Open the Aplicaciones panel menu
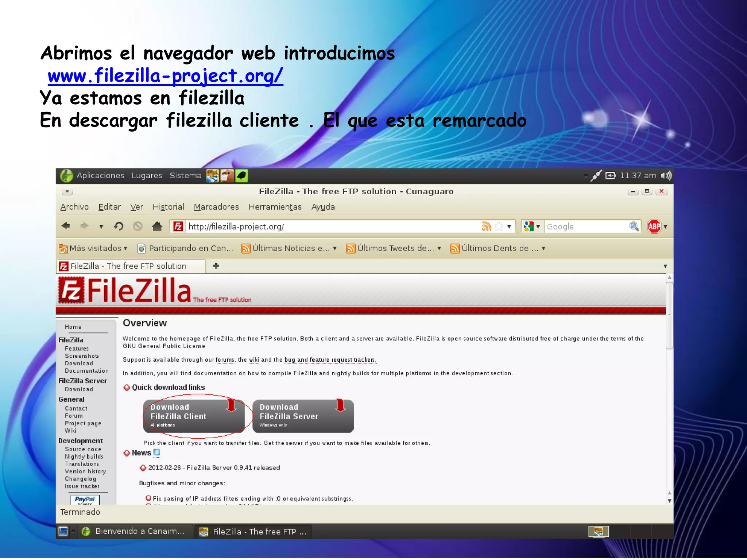Viewport: 747px width, 560px height. [100, 175]
